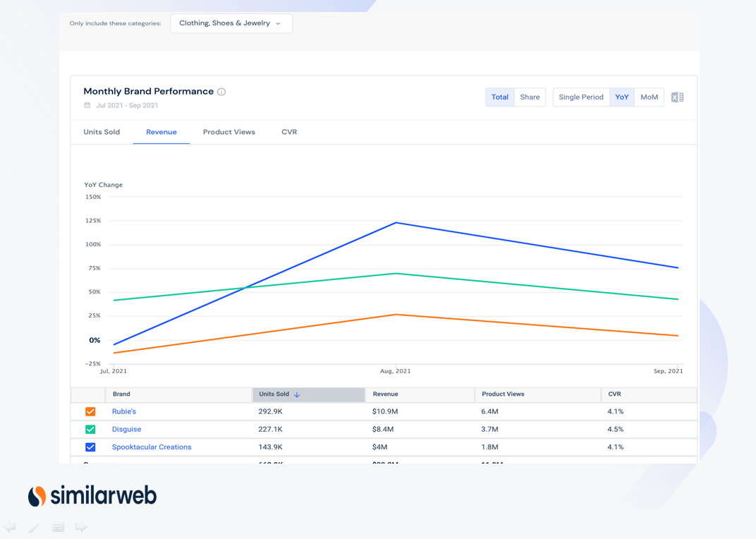Click the forward arrow navigation icon
Image resolution: width=756 pixels, height=539 pixels.
tap(80, 526)
